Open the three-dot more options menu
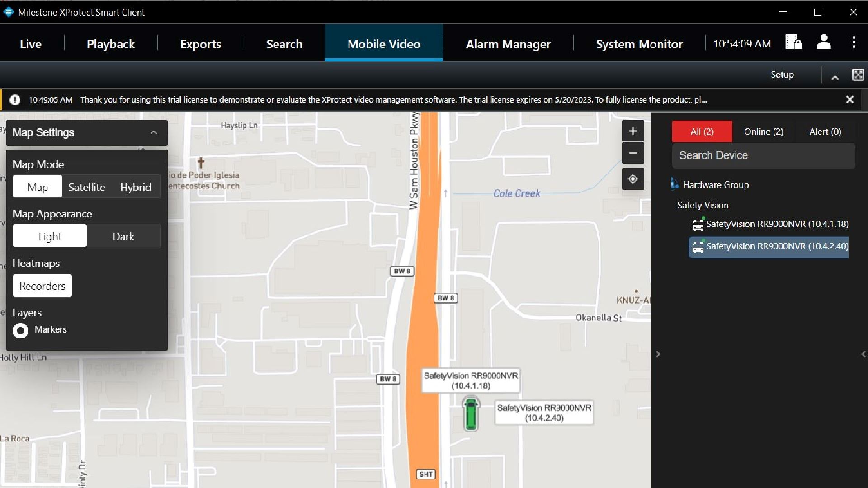This screenshot has width=868, height=488. click(854, 42)
